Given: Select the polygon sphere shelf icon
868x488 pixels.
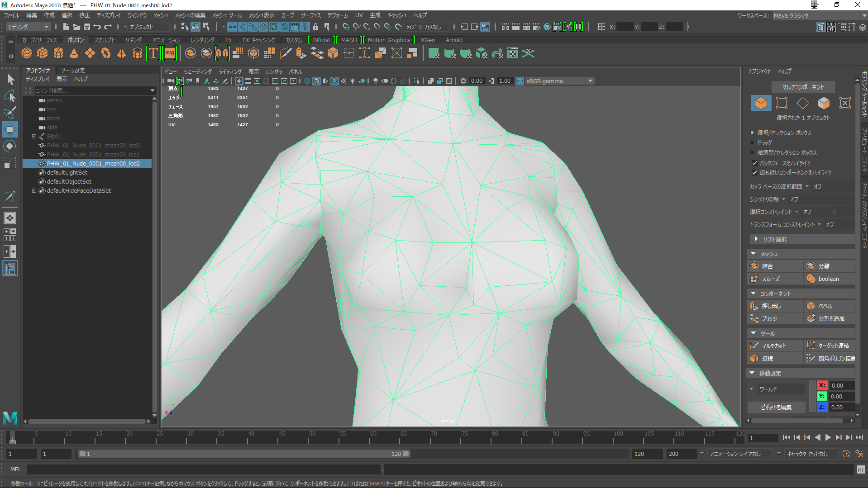Looking at the screenshot, I should (27, 53).
